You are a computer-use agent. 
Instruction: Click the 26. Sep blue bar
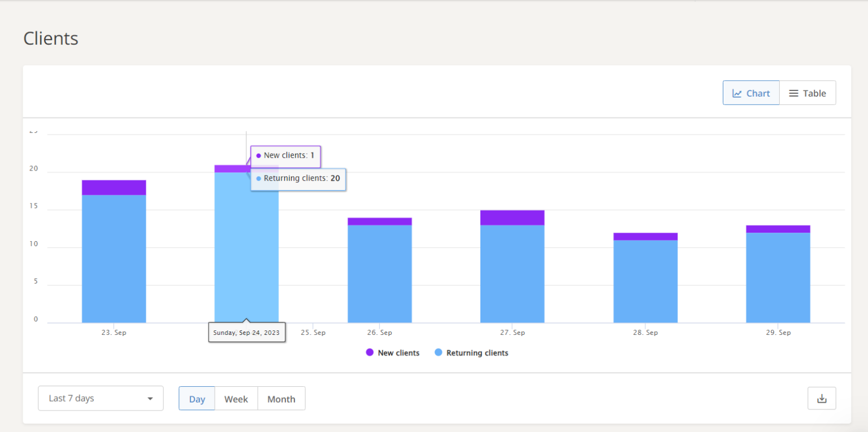[x=379, y=274]
